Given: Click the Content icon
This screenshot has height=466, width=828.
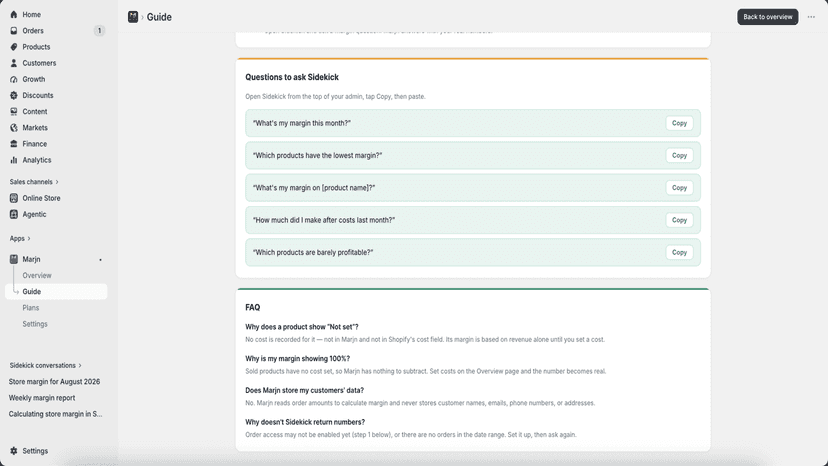Looking at the screenshot, I should 14,111.
